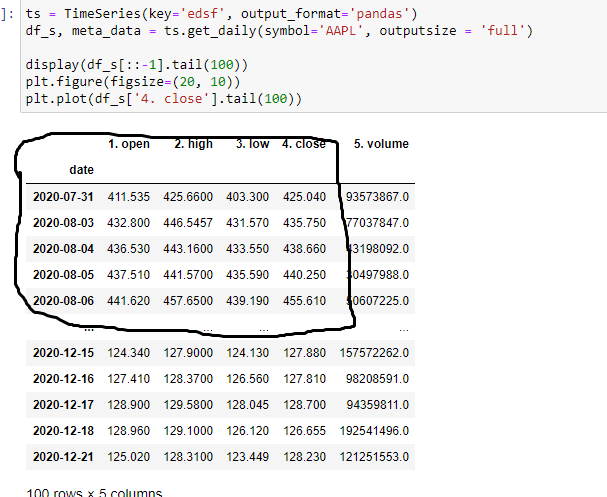Image resolution: width=607 pixels, height=497 pixels.
Task: Select the '1. open' column header
Action: pyautogui.click(x=129, y=144)
